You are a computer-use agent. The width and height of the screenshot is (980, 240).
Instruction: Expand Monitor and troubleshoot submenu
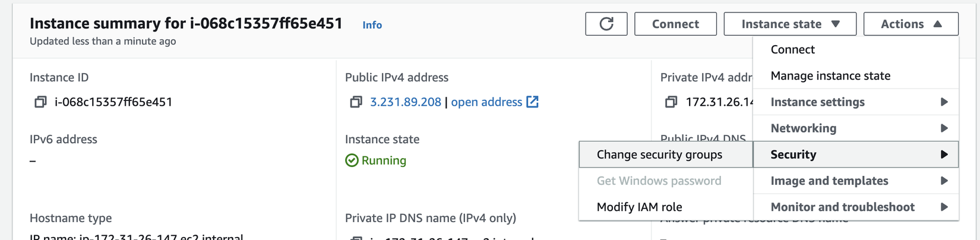click(x=855, y=207)
